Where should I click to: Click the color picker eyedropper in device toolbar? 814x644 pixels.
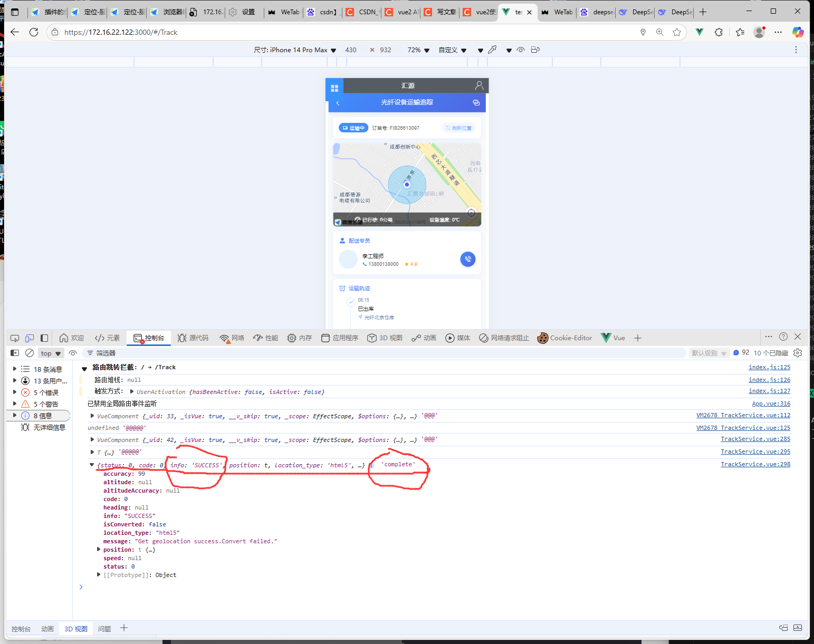(x=493, y=49)
